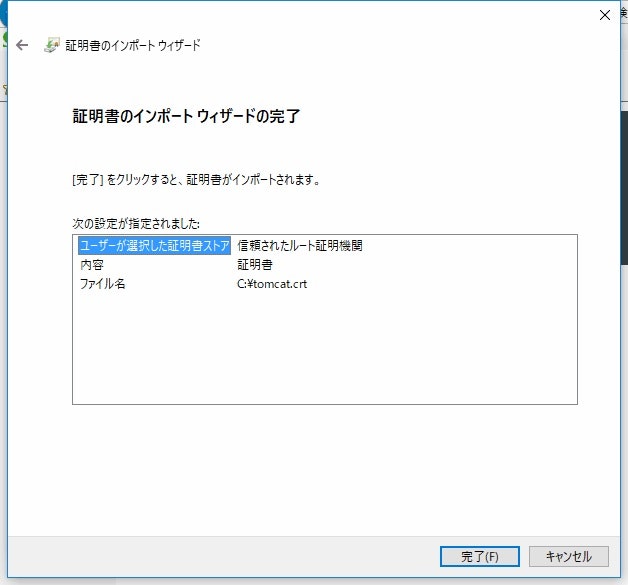Viewport: 628px width, 585px height.
Task: Select the 内容 row label
Action: tap(92, 265)
